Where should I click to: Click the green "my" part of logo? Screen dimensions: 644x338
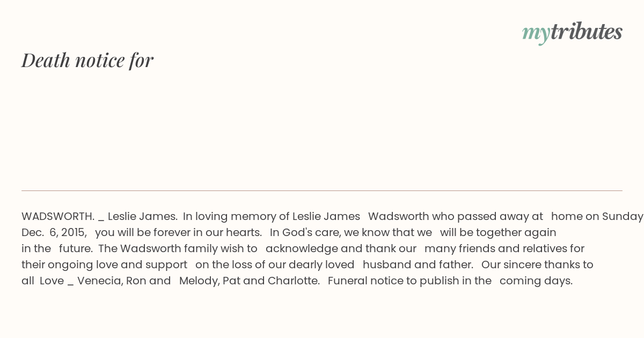[x=536, y=34]
